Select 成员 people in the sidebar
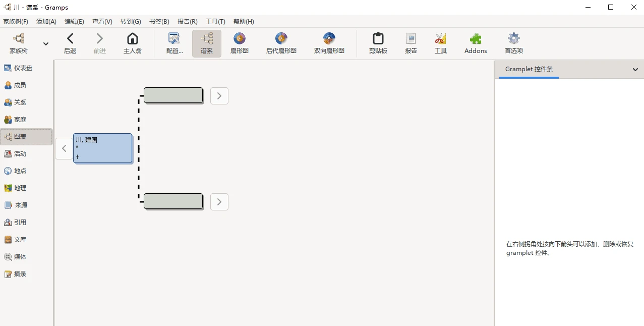 pyautogui.click(x=20, y=85)
